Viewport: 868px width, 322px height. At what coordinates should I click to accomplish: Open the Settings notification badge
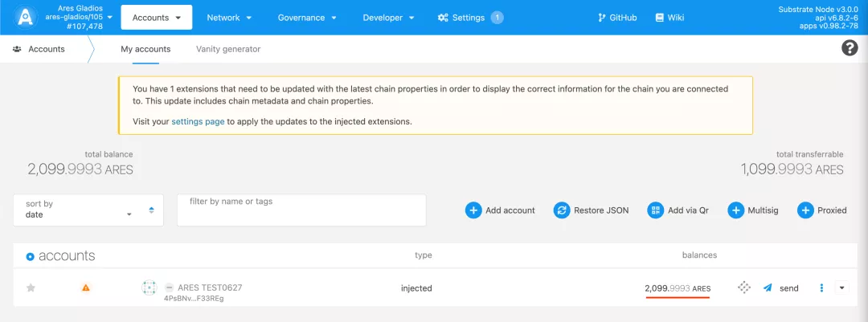coord(497,18)
